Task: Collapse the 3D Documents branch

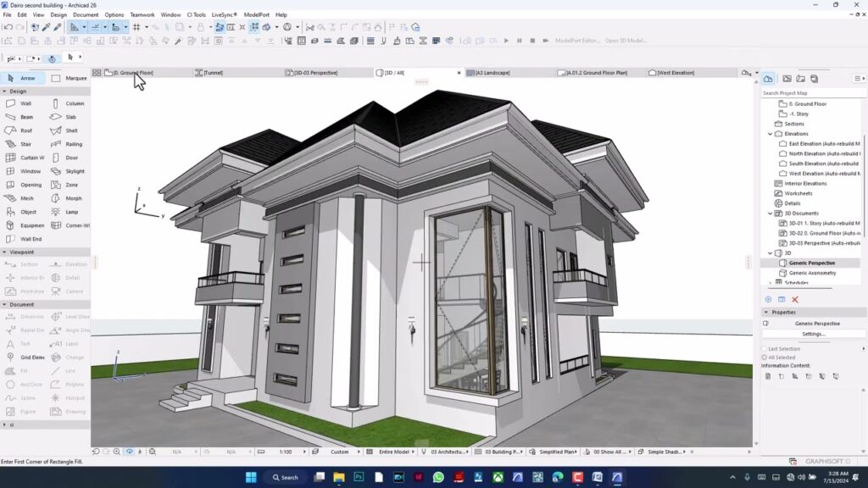Action: tap(770, 213)
